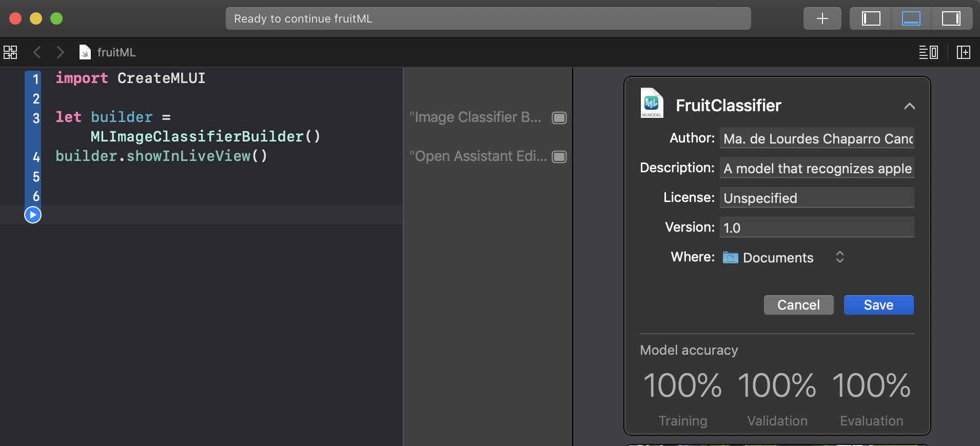980x446 pixels.
Task: Show quick look for Open Assistant Editor result
Action: (559, 157)
